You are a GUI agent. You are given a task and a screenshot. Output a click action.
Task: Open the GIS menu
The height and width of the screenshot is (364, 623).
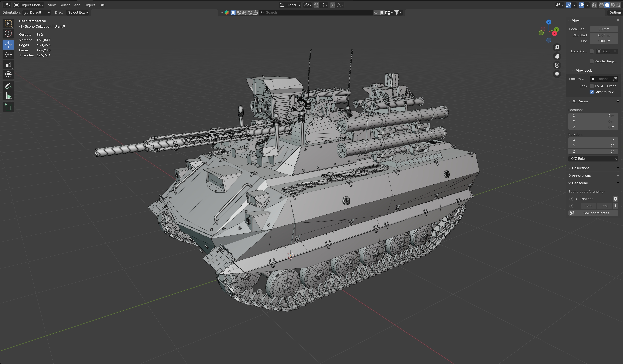[x=102, y=5]
